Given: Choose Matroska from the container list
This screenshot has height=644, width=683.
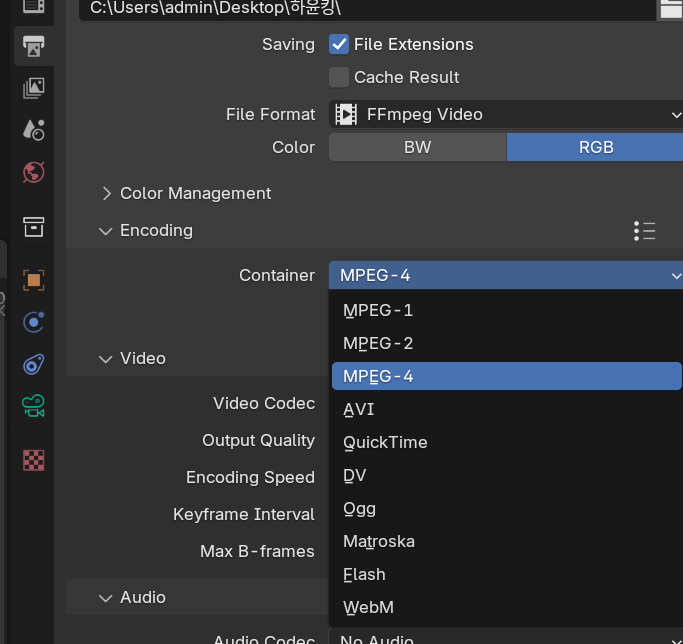Looking at the screenshot, I should click(x=379, y=541).
